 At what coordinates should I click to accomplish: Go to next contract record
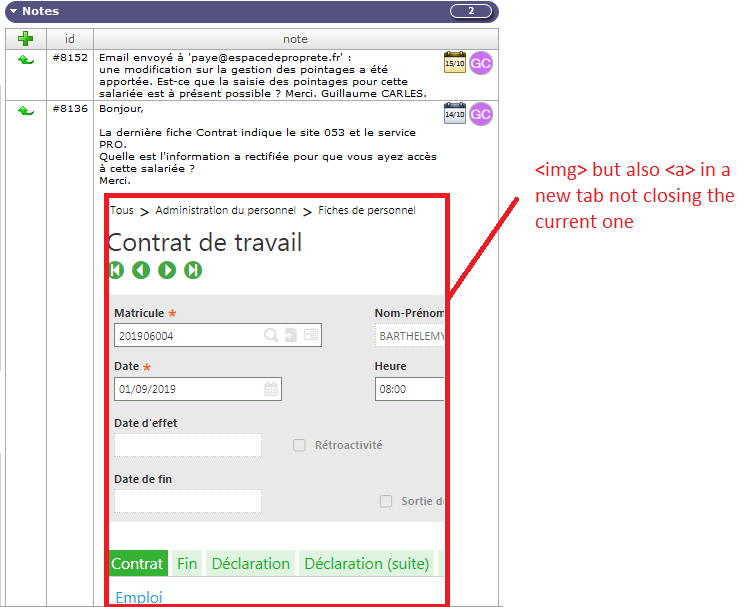pos(167,270)
